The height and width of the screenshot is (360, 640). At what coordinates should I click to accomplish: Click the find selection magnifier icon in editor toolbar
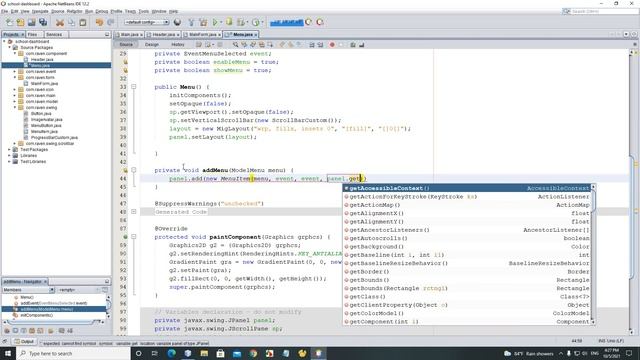pyautogui.click(x=235, y=44)
